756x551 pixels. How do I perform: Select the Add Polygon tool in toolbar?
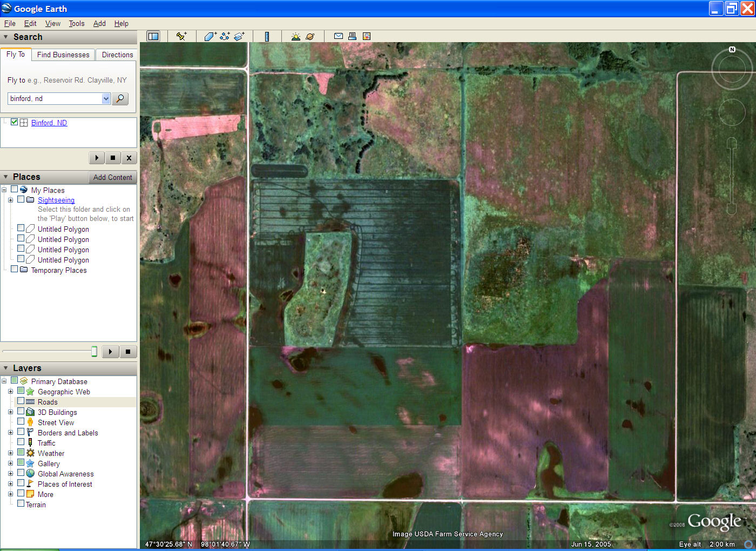211,36
